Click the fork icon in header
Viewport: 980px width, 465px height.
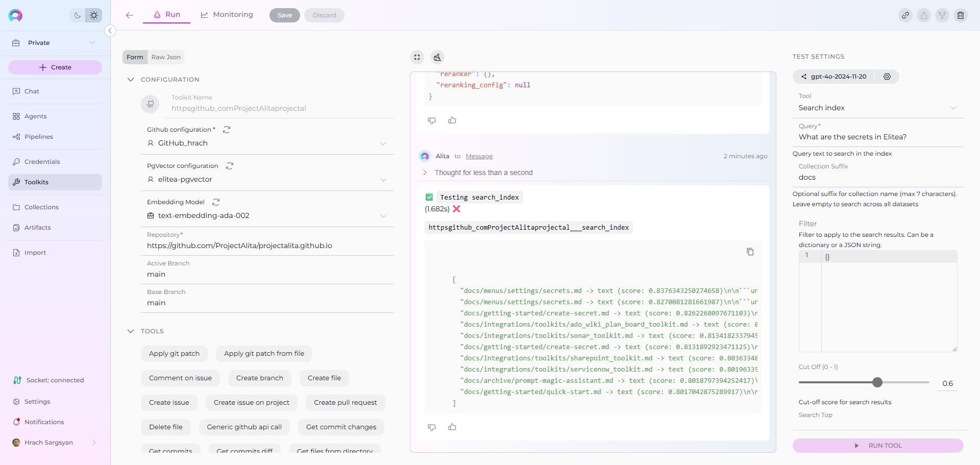coord(942,15)
